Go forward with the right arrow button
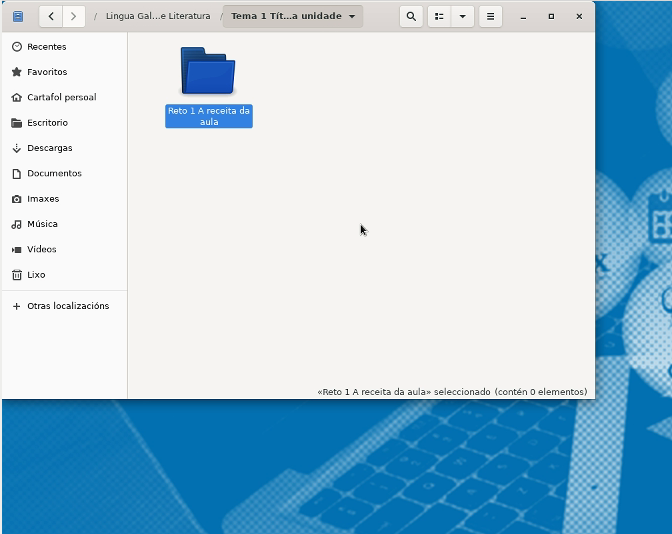 (x=73, y=16)
